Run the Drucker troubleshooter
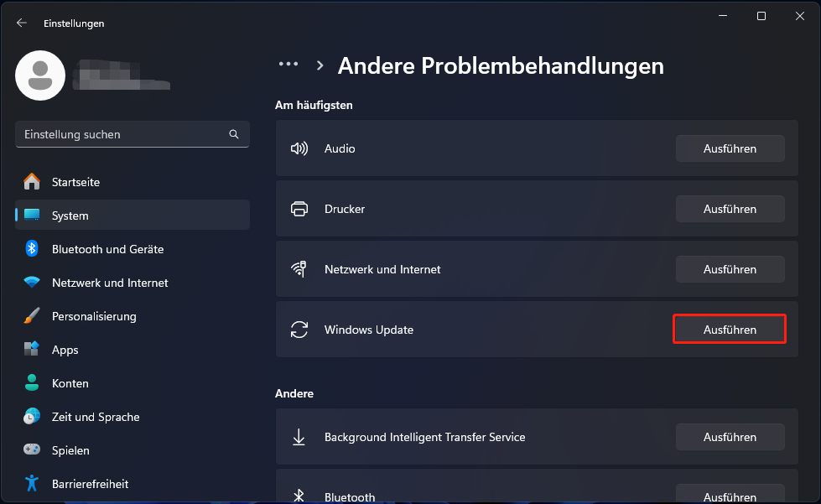Screen dimensions: 821x504 pos(730,209)
